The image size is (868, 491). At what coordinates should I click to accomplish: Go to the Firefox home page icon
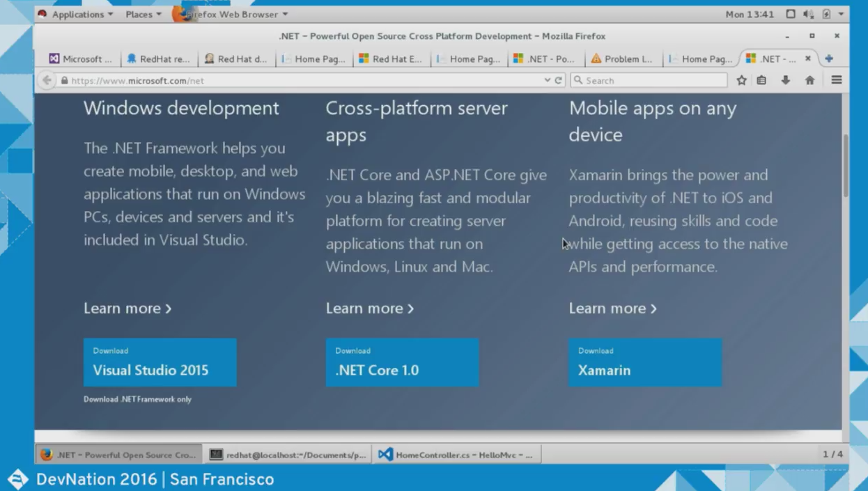coord(809,81)
